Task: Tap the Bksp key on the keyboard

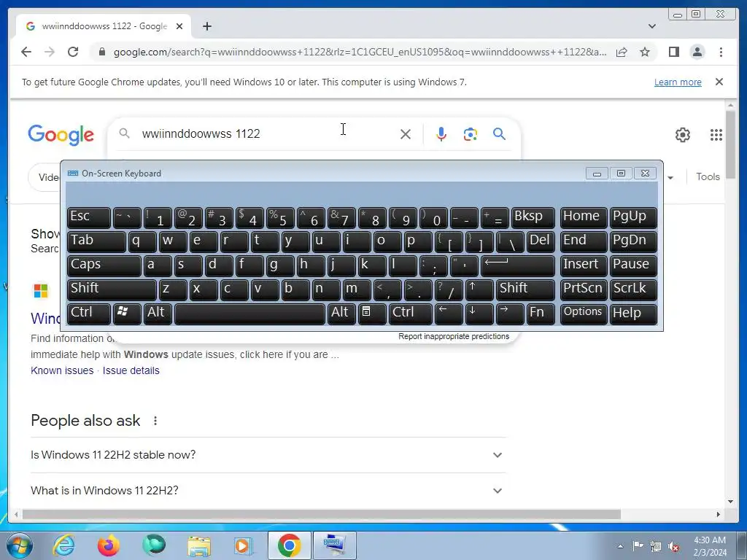Action: [x=533, y=217]
